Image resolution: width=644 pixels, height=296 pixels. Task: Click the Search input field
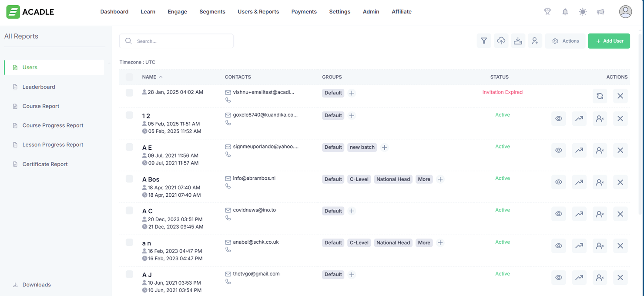(x=176, y=41)
